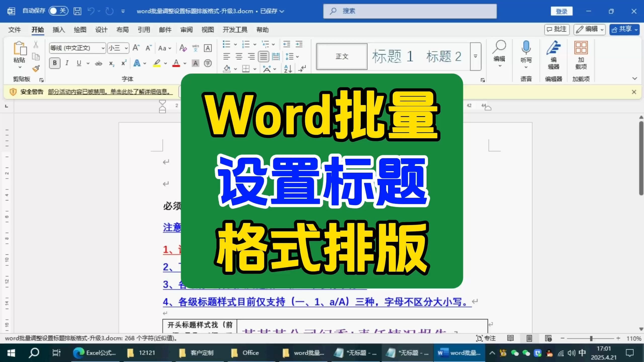
Task: Switch to the 审阅 Review tab
Action: point(186,30)
